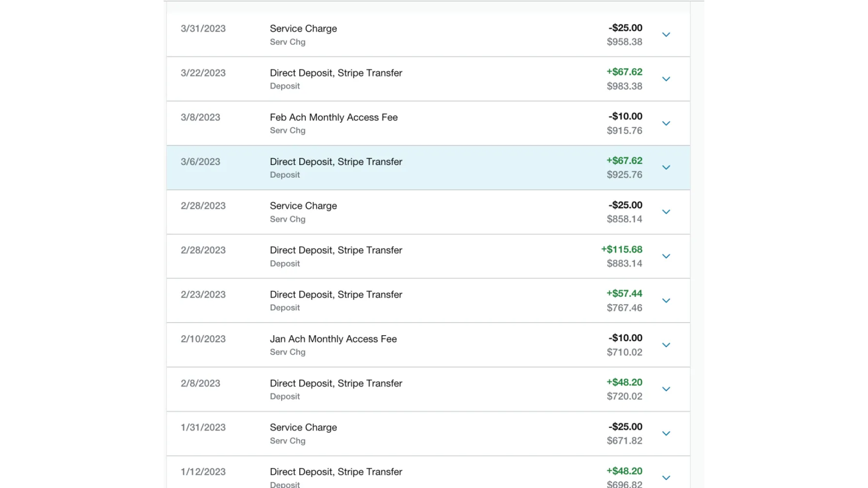Click the $883.14 running balance
868x488 pixels.
click(624, 264)
